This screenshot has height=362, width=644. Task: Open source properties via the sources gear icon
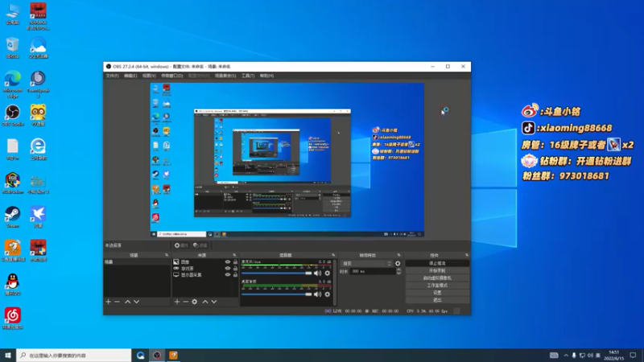(195, 302)
